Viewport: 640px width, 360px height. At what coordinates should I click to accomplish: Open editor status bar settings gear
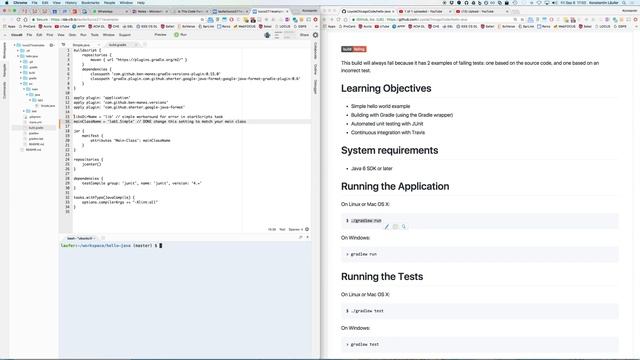307,229
